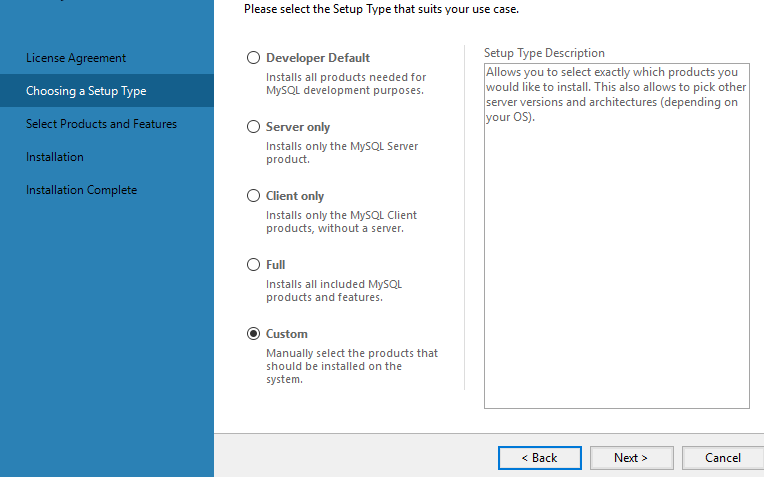
Task: Proceed using the Next button
Action: 631,458
